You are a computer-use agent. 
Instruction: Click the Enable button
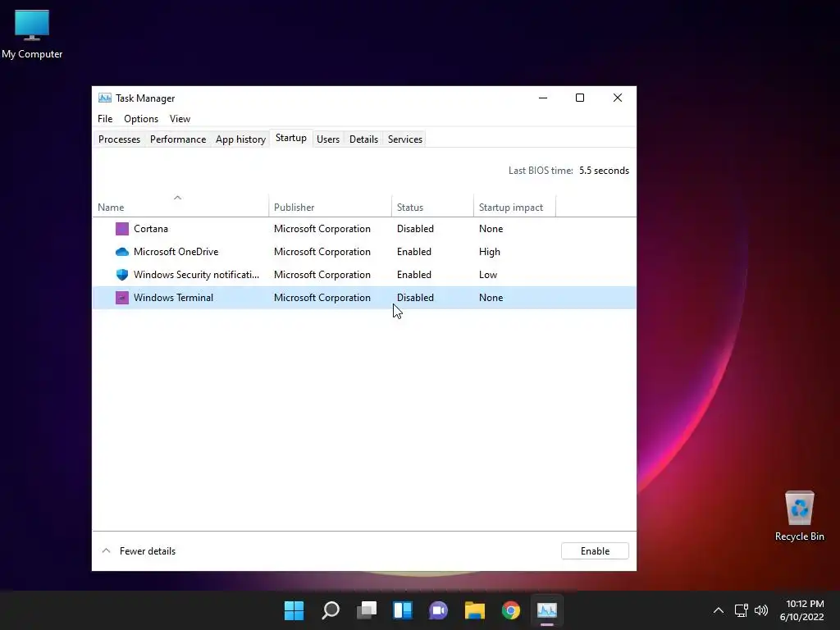[595, 551]
